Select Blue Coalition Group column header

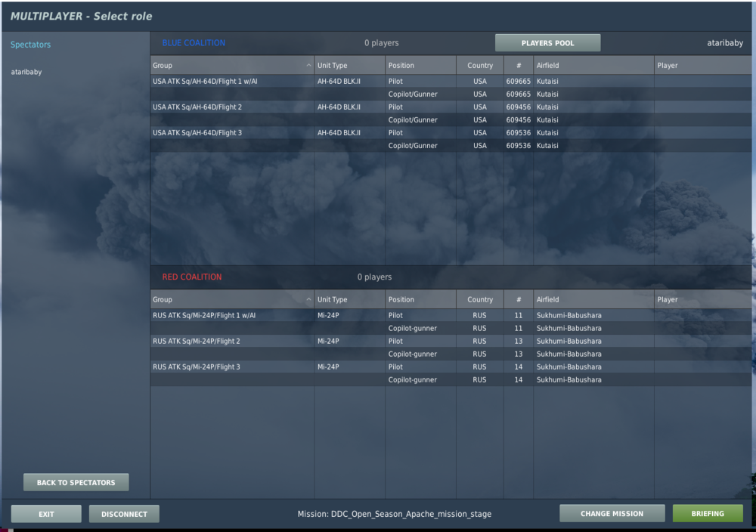[232, 65]
